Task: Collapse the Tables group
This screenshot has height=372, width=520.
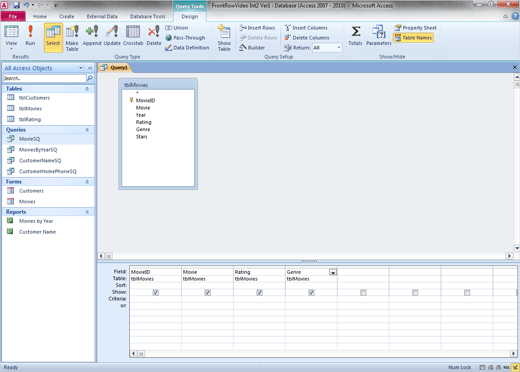Action: coord(87,89)
